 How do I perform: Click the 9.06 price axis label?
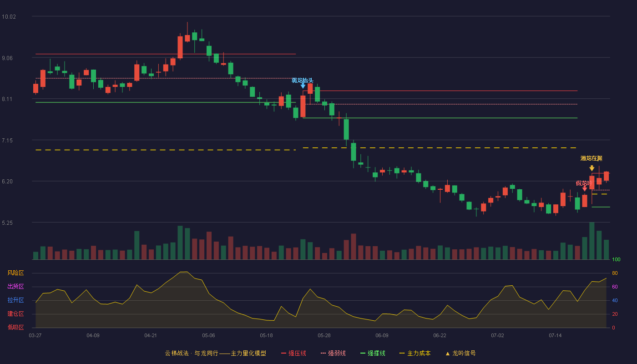pos(7,58)
